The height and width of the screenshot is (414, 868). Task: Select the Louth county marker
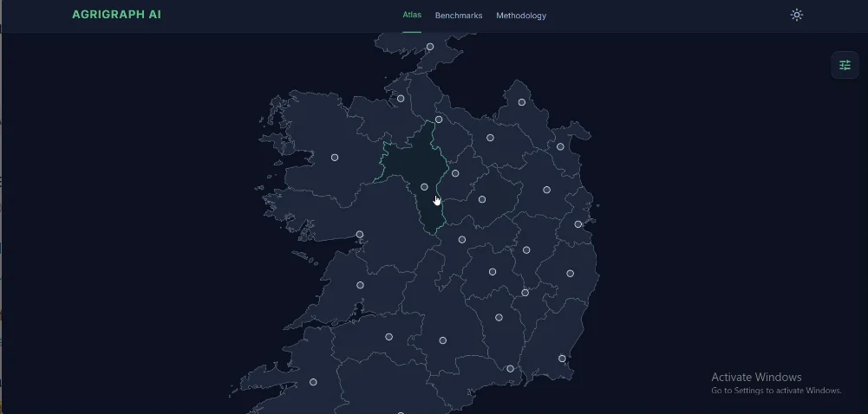(x=560, y=147)
